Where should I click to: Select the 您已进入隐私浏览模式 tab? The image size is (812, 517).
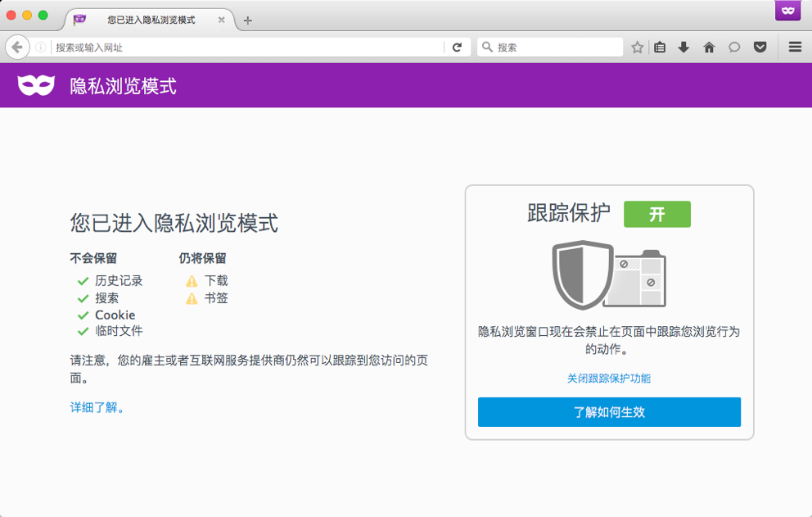pyautogui.click(x=151, y=20)
